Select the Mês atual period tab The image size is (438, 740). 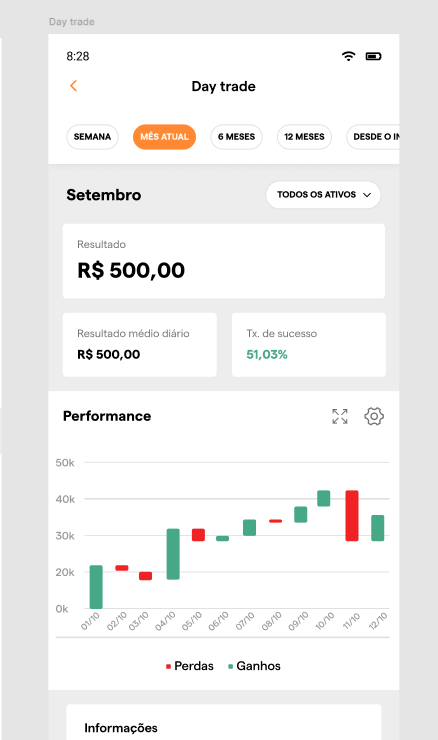coord(164,137)
